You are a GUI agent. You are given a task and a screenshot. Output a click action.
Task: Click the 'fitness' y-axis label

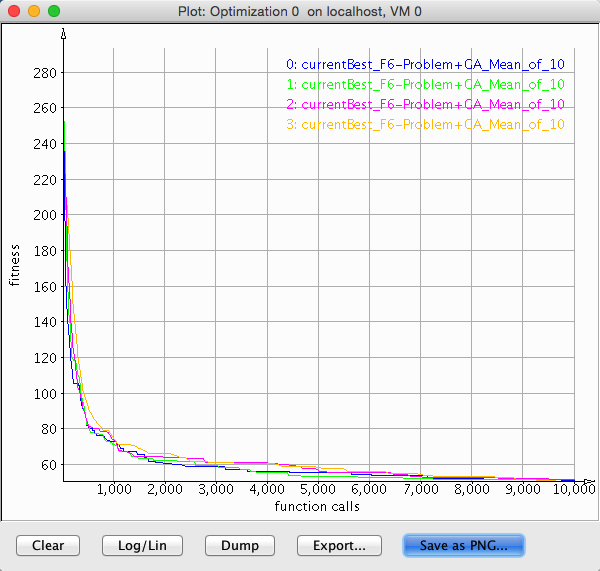[x=14, y=263]
